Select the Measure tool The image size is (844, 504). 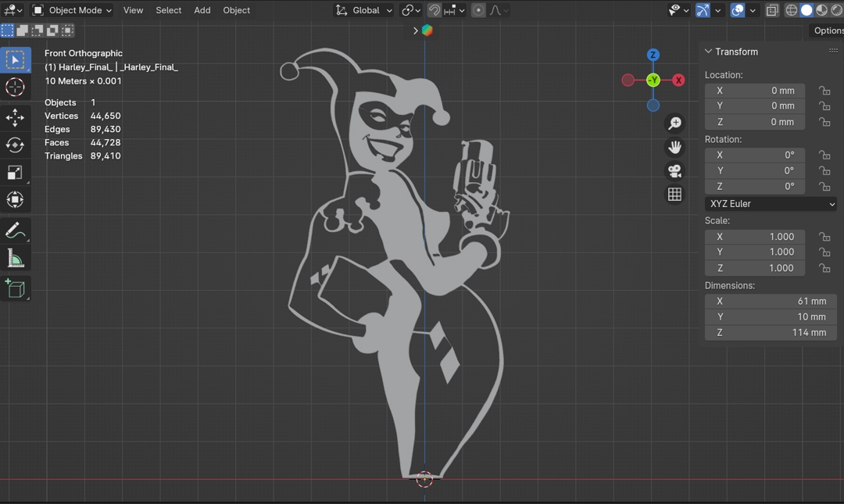click(x=16, y=257)
